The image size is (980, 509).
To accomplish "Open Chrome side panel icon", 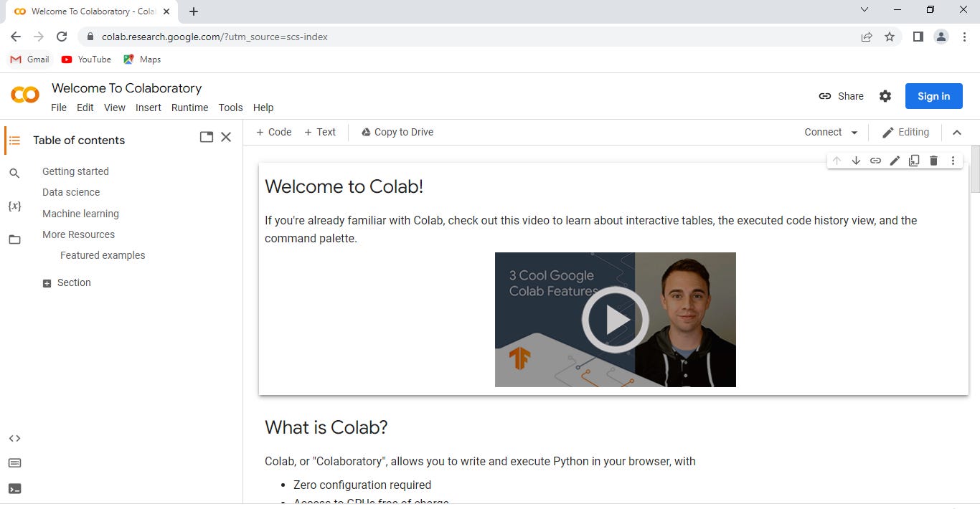I will coord(918,37).
